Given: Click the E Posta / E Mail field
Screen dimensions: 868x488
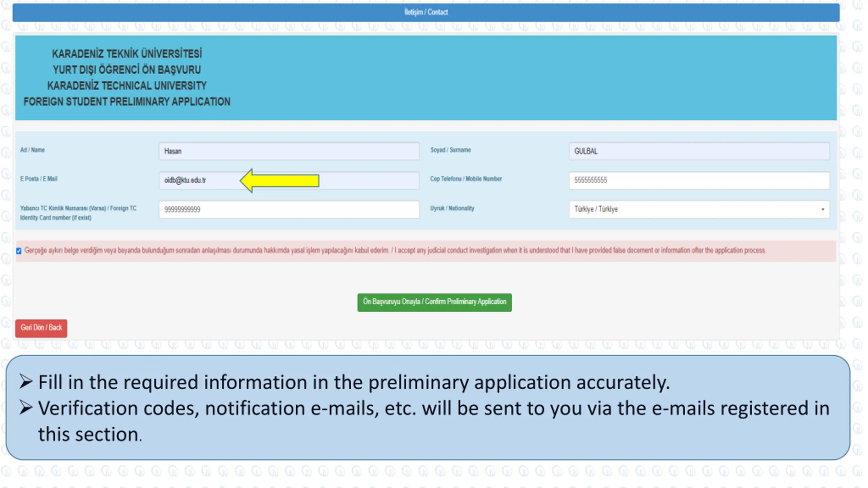Looking at the screenshot, I should click(289, 180).
